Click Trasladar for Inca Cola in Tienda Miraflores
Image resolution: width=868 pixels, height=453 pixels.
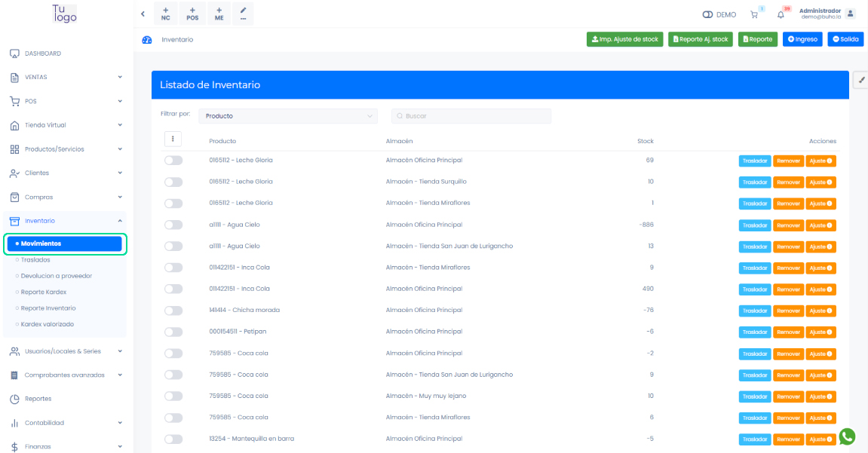pos(754,268)
